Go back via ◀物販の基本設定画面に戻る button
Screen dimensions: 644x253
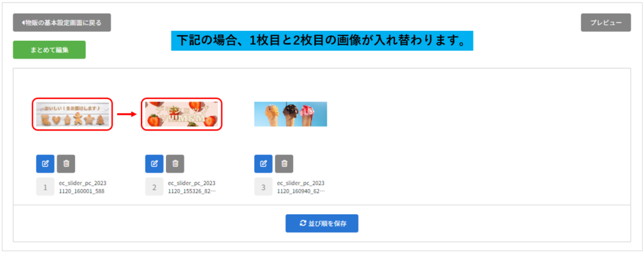(62, 23)
